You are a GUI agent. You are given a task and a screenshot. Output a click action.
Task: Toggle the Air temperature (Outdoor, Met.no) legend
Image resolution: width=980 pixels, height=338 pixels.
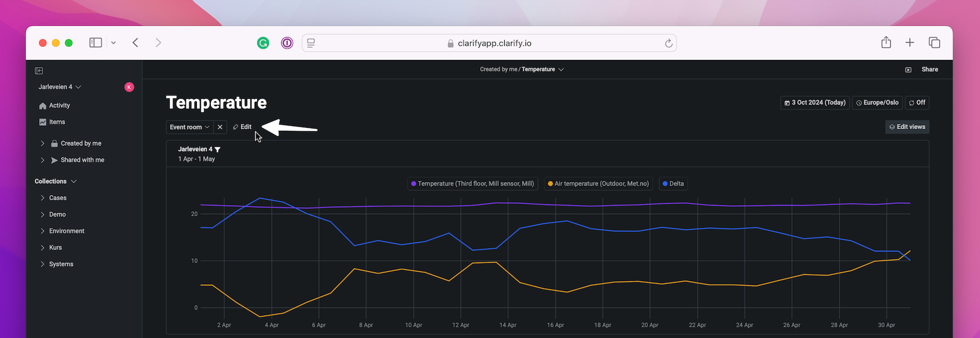[598, 184]
